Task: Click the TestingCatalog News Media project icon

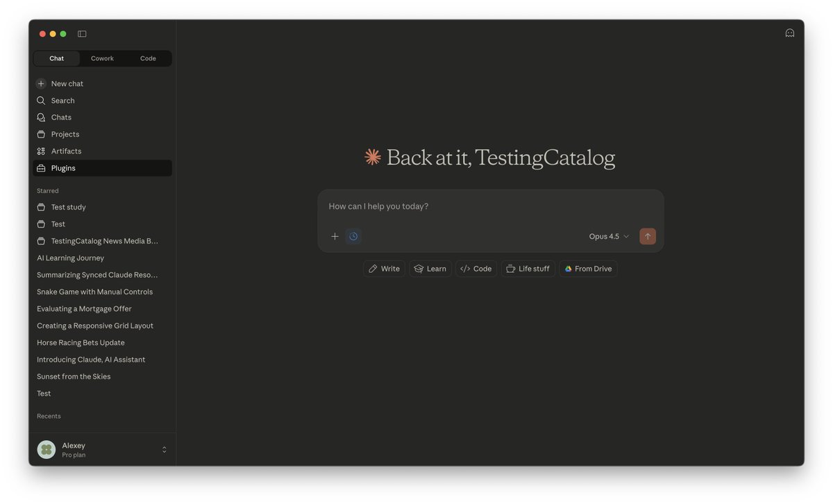Action: [41, 241]
